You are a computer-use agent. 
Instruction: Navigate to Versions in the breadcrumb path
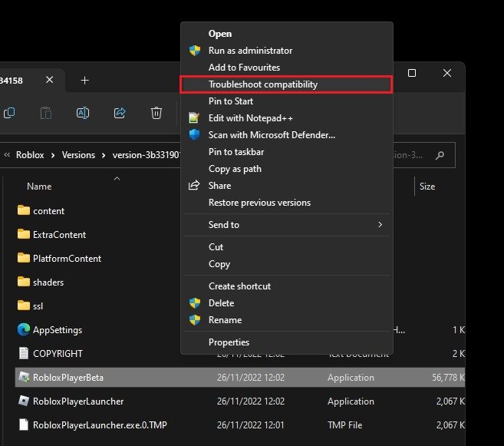[x=77, y=155]
